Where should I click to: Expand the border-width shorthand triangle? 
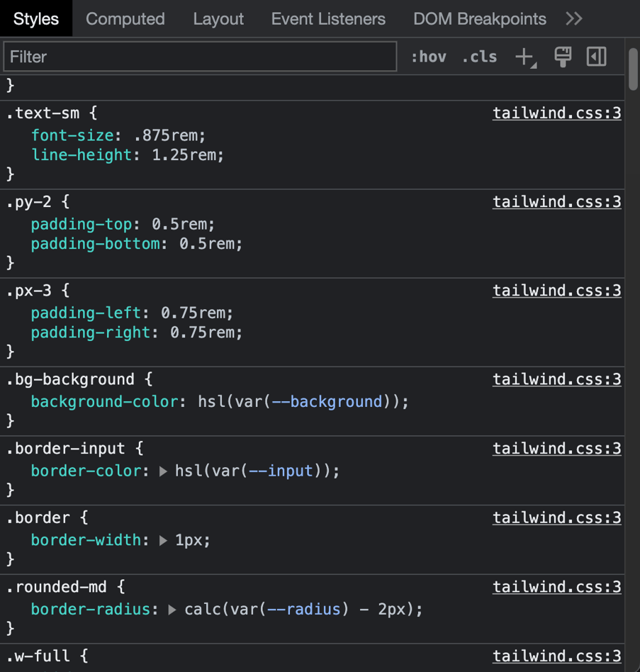click(163, 541)
